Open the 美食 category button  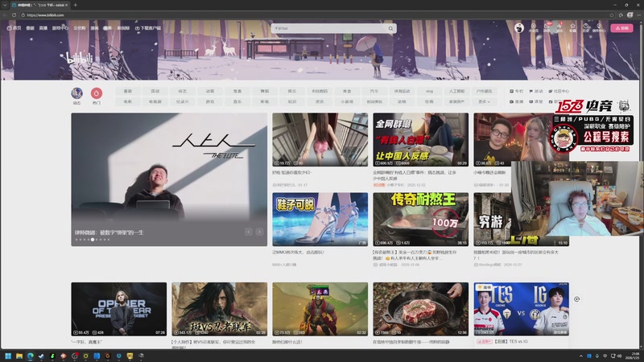[x=347, y=91]
